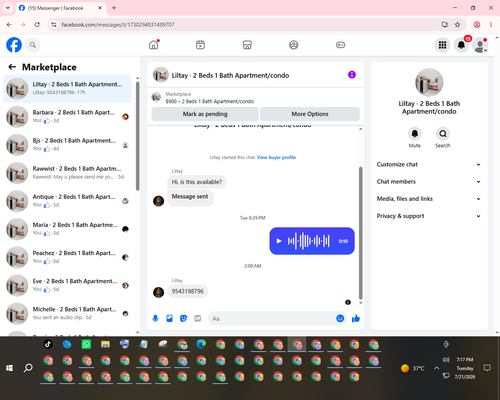Go to the Home feed icon

pyautogui.click(x=154, y=45)
